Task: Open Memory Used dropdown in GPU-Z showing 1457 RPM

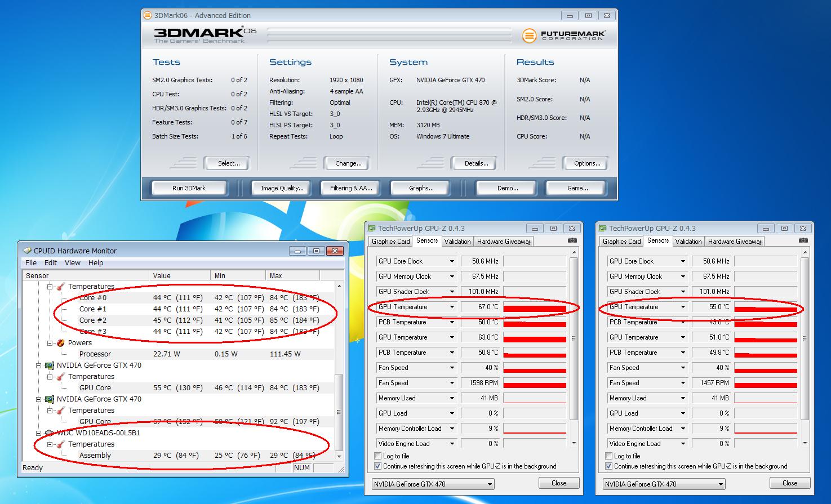Action: click(683, 398)
